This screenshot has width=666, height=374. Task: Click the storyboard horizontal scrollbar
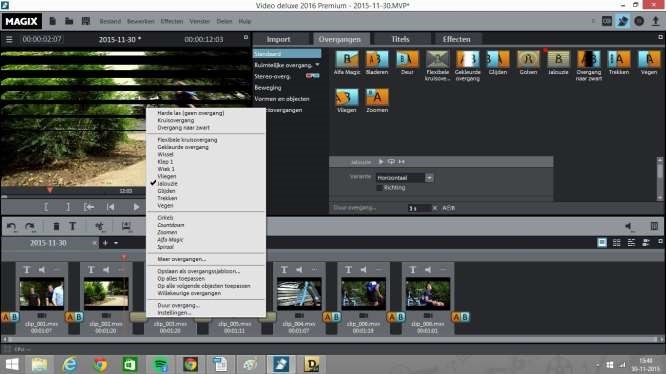[333, 339]
